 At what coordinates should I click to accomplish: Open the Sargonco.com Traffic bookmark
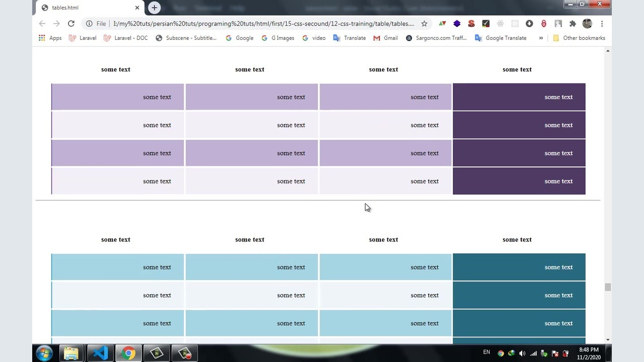coord(436,38)
